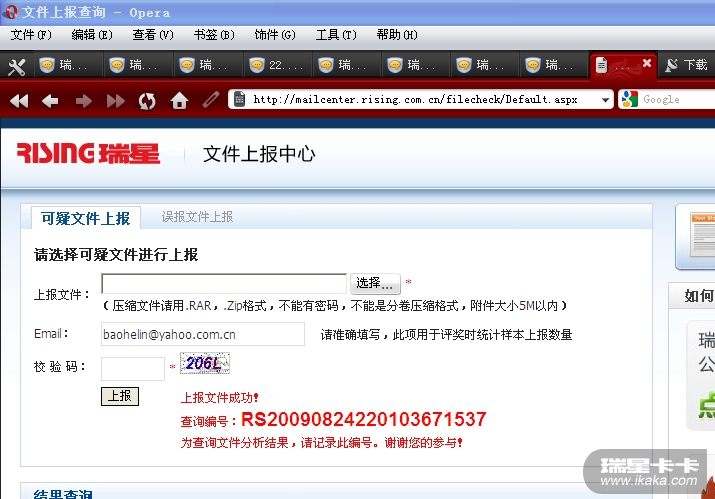
Task: Click the 结果查询 section heading
Action: click(63, 494)
